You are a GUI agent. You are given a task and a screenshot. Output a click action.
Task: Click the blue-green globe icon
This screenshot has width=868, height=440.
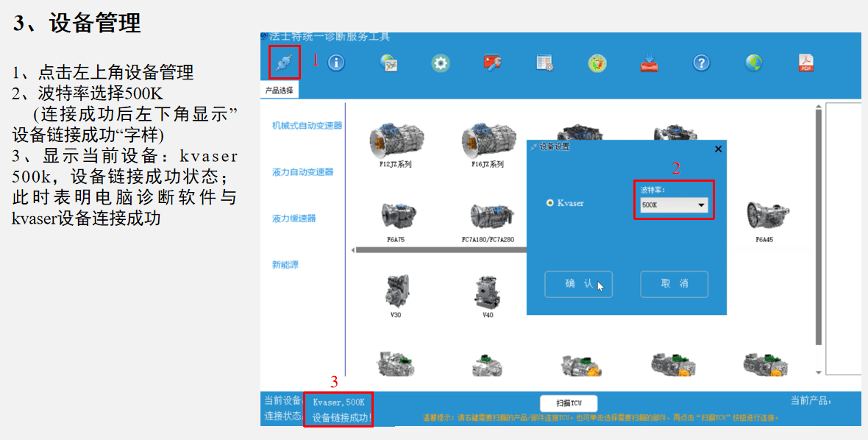pyautogui.click(x=753, y=63)
